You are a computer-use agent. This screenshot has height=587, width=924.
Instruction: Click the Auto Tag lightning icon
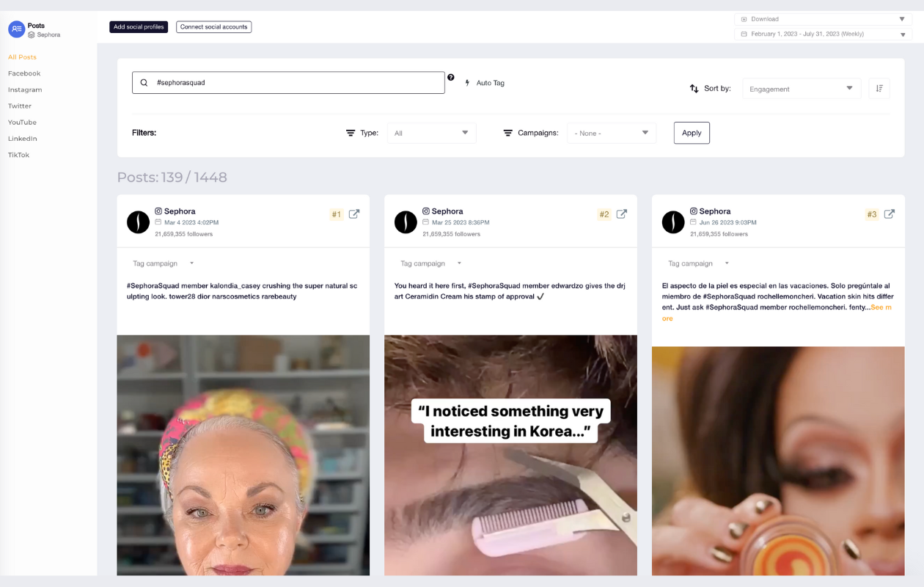[x=468, y=83]
